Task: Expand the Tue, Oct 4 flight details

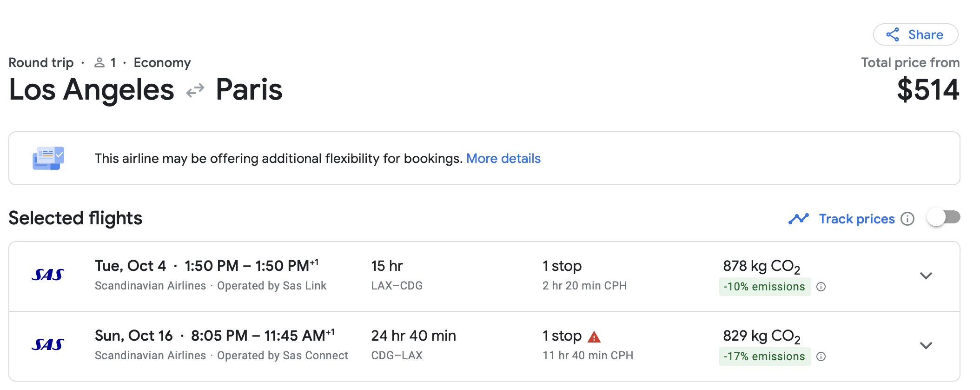Action: click(x=926, y=276)
